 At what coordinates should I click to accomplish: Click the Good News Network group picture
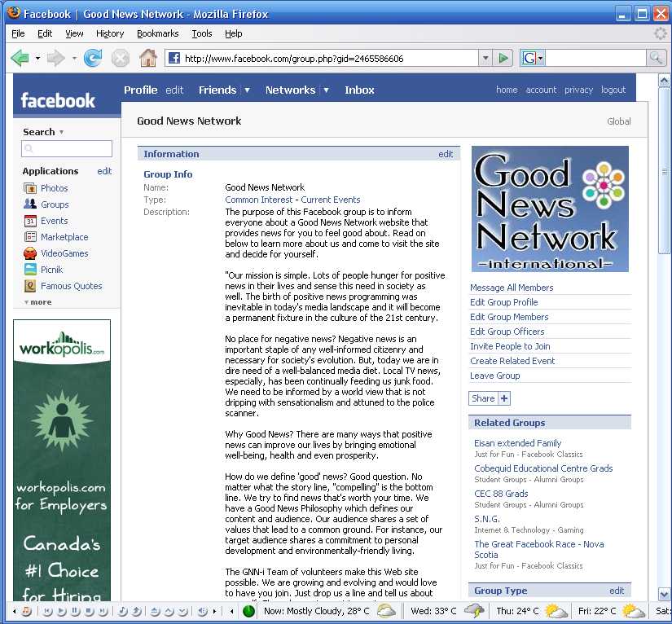(x=550, y=209)
